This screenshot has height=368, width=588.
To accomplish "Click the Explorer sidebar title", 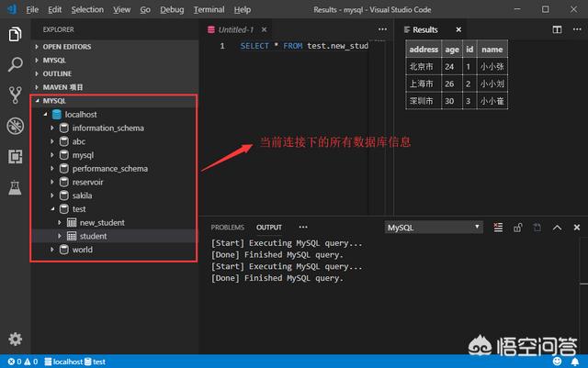I will click(58, 29).
